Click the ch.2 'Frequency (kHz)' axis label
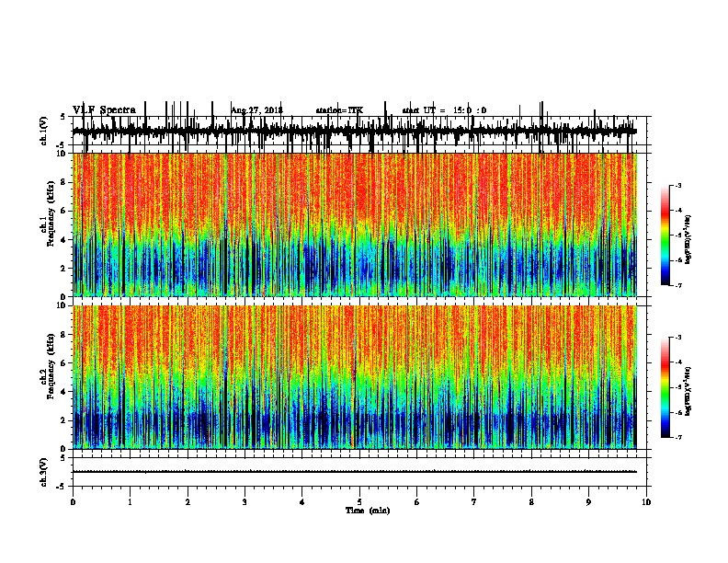The image size is (728, 563). [51, 366]
